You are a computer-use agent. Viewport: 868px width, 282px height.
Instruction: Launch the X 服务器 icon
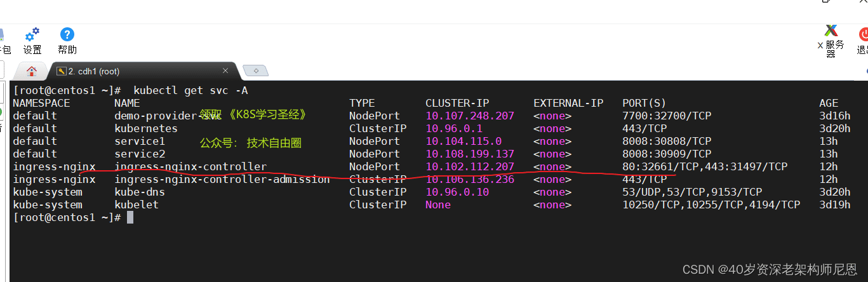click(831, 30)
